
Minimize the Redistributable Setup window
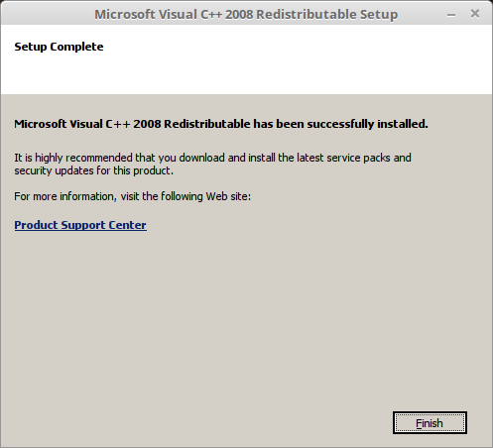point(451,15)
